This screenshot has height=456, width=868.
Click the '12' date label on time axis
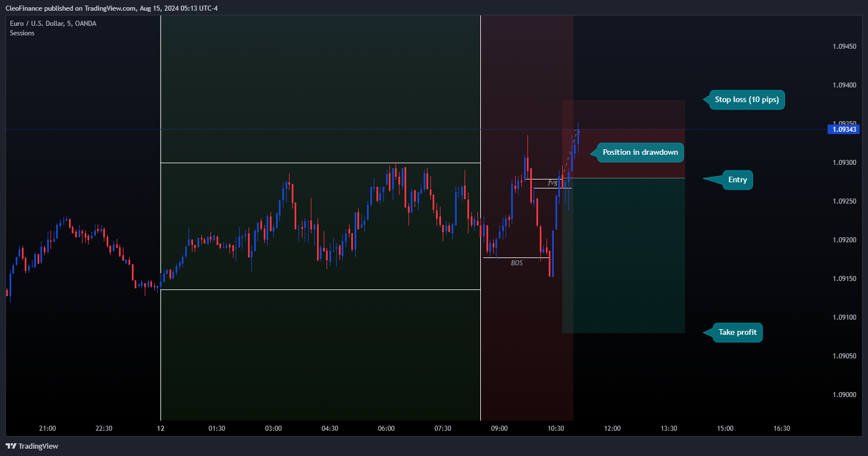(x=160, y=429)
